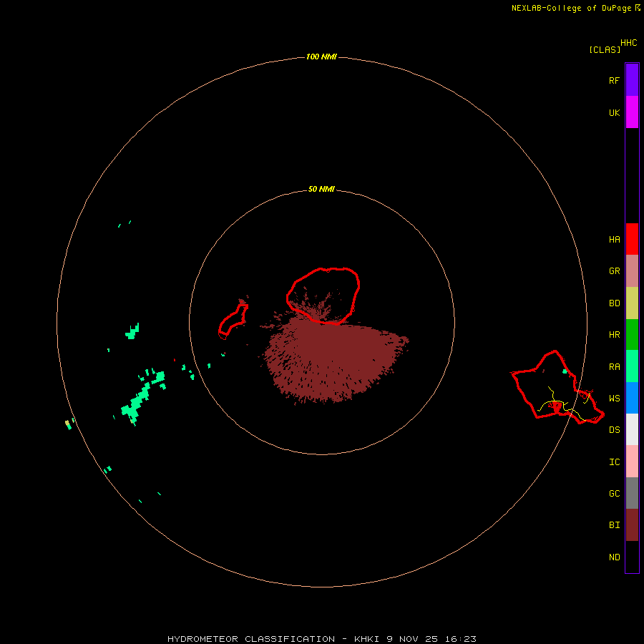
Task: Click the largest green rain echo cluster
Action: 142,396
